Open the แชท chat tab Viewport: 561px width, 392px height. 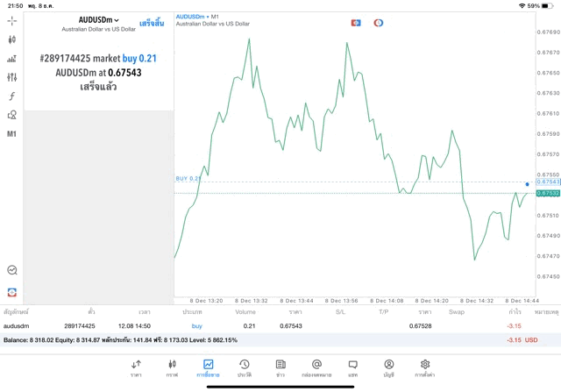coord(352,368)
